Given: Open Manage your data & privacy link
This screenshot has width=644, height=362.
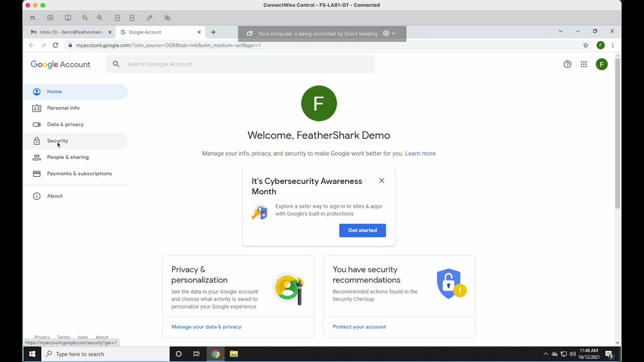Looking at the screenshot, I should click(x=206, y=327).
